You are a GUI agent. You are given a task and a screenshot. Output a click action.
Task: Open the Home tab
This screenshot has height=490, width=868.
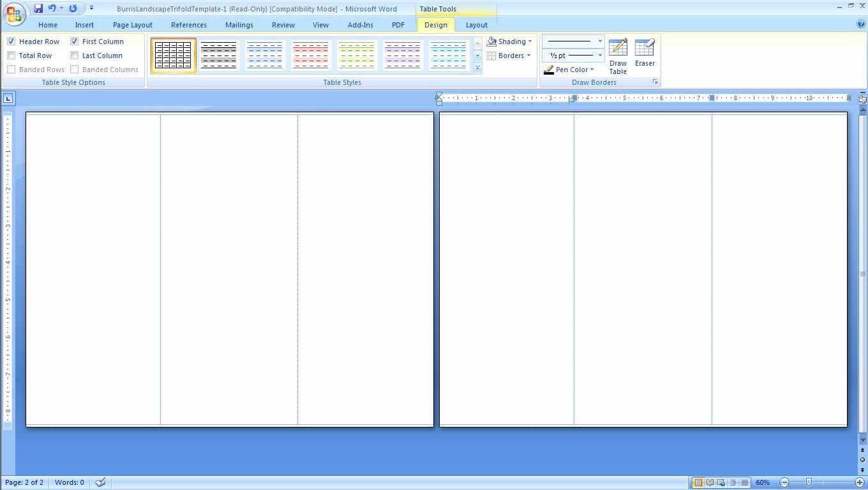coord(48,25)
